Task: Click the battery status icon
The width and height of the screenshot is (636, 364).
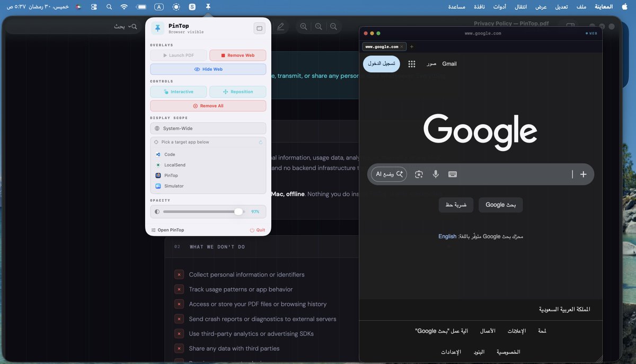Action: (x=142, y=7)
